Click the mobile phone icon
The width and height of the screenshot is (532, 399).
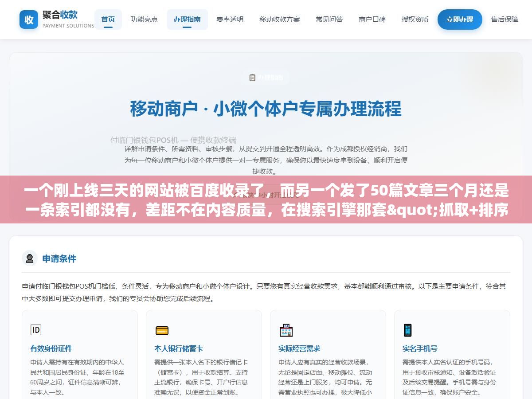[x=407, y=330]
